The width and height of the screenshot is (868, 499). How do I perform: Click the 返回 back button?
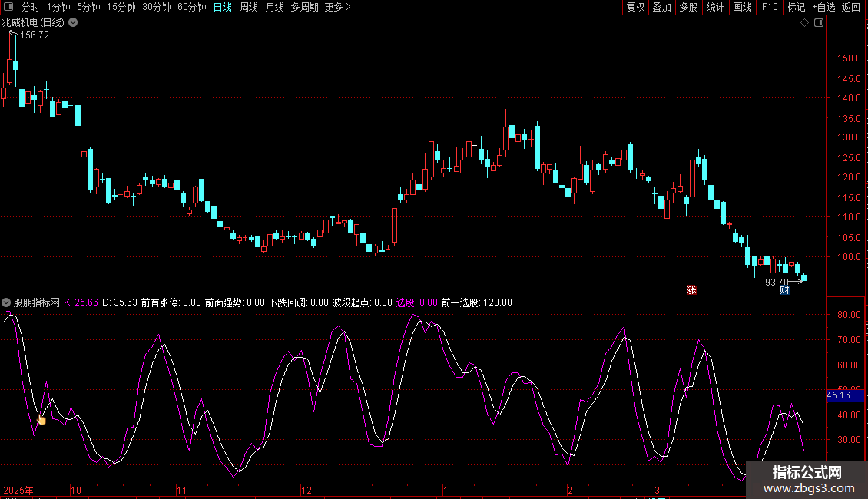coord(851,8)
